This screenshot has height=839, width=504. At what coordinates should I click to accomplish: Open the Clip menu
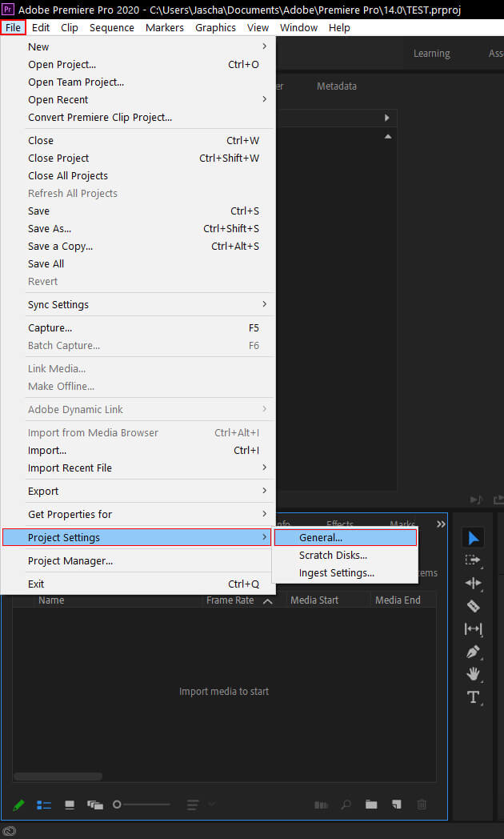click(x=70, y=27)
